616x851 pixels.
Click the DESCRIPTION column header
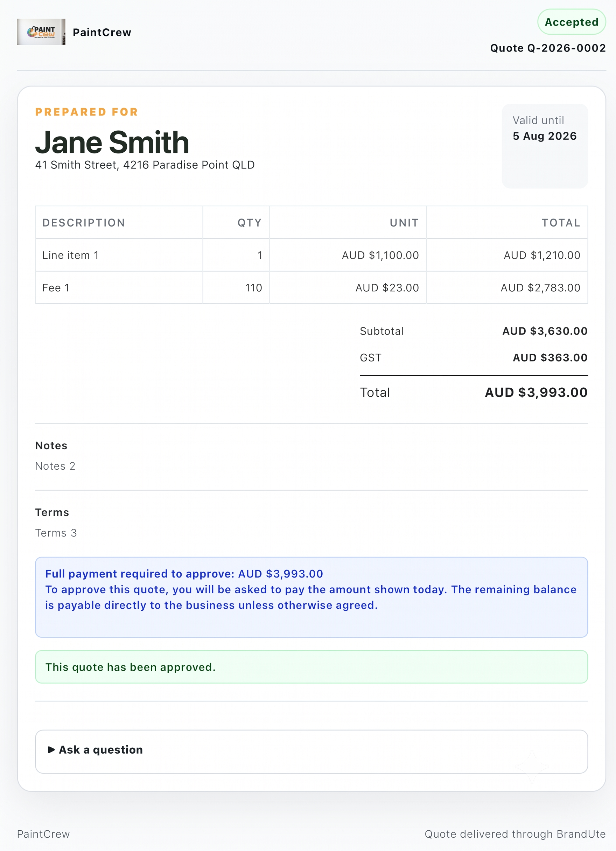[x=84, y=223]
